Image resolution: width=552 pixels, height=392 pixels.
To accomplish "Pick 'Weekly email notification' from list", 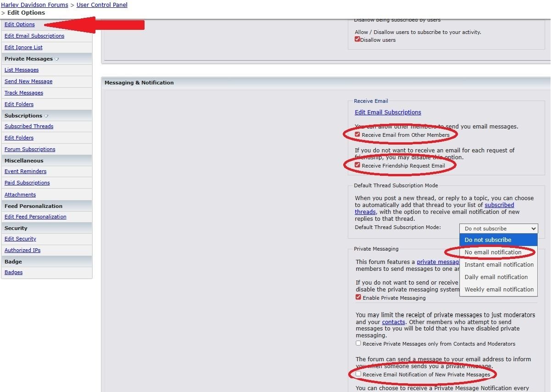I will [499, 290].
